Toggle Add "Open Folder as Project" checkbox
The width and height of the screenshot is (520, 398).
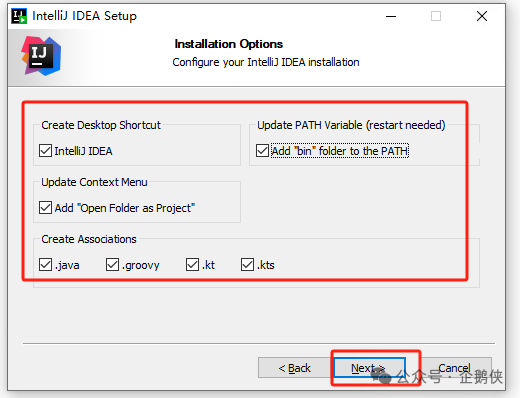pyautogui.click(x=45, y=208)
